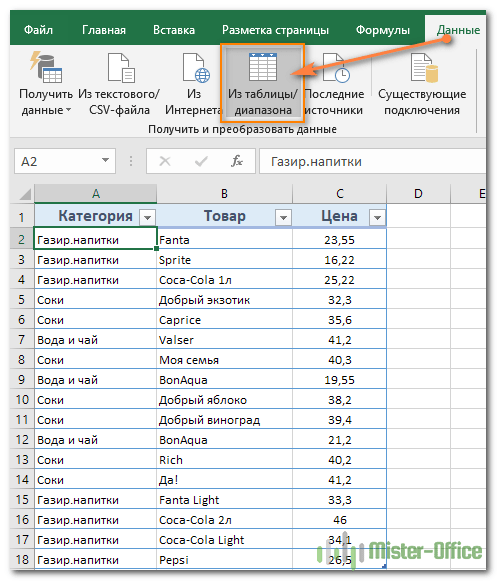Viewport: 497px width, 581px height.
Task: Select the Pepsi cell
Action: pos(224,560)
